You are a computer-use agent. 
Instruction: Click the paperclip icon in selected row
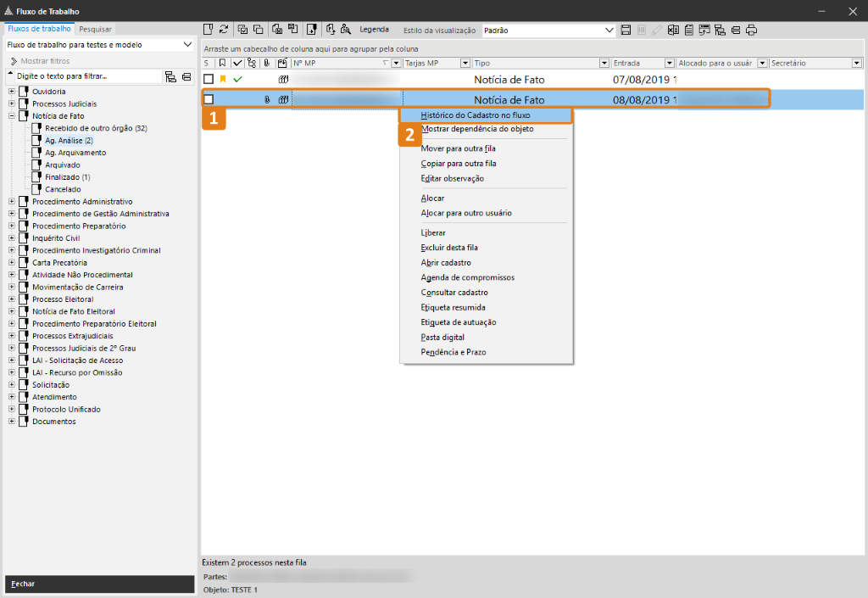267,100
